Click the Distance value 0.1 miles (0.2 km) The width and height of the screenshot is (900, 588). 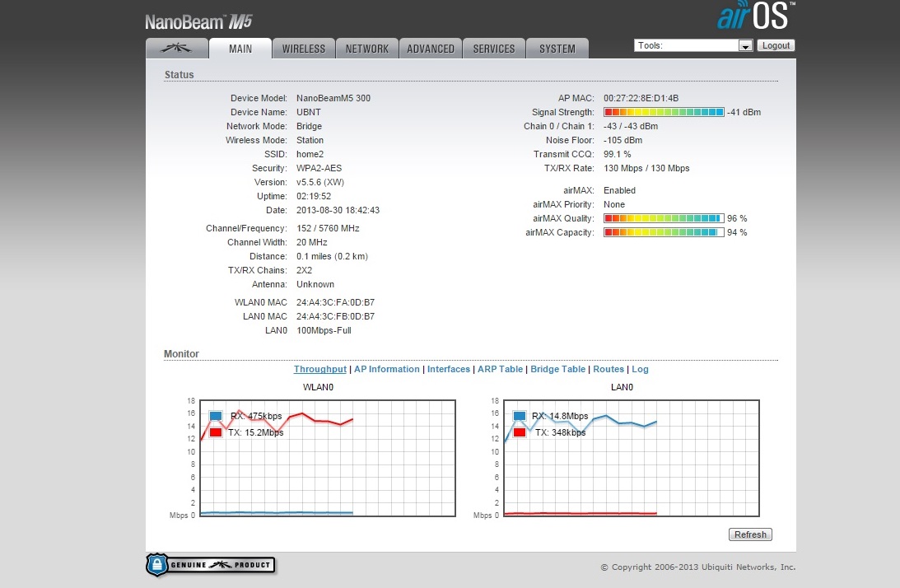click(x=333, y=256)
